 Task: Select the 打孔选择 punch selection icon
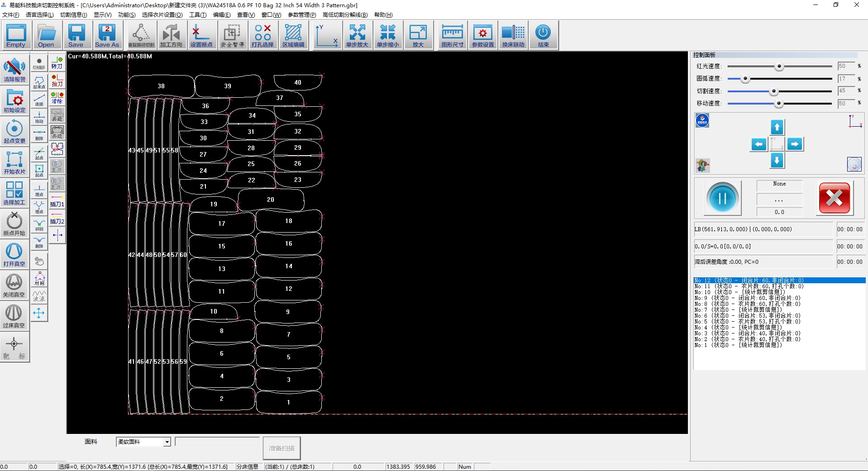point(262,36)
